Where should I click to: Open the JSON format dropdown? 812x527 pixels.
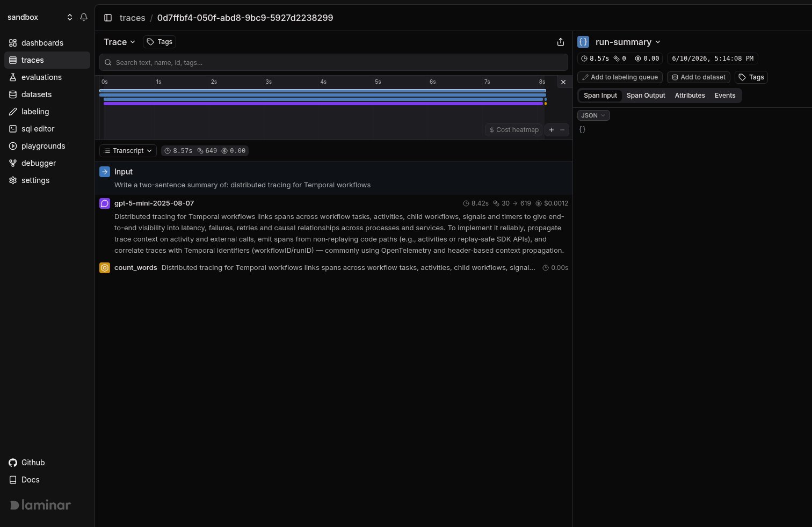[593, 115]
